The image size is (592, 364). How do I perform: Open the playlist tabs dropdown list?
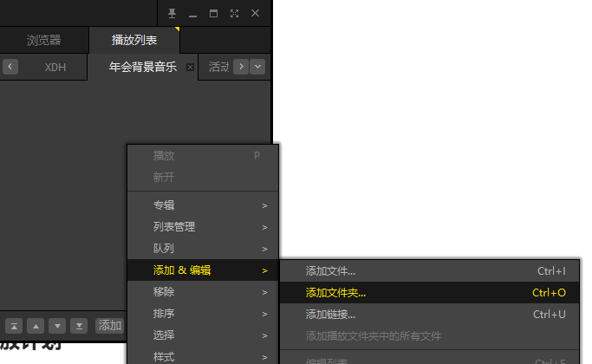257,67
